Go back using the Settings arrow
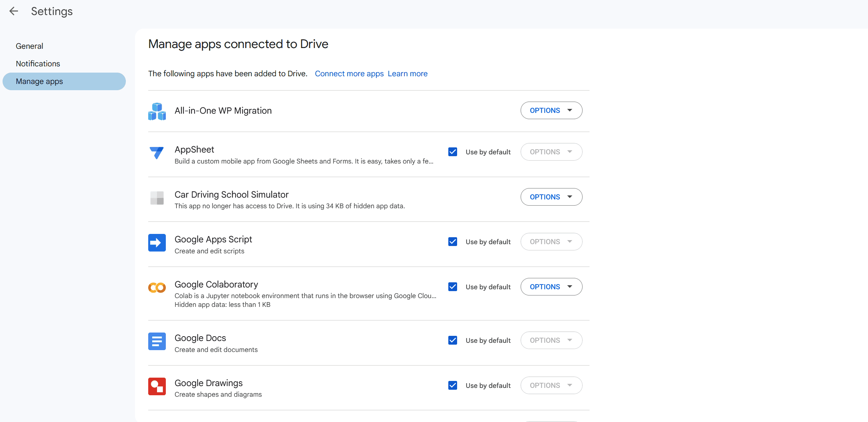Viewport: 868px width, 422px height. (x=14, y=11)
